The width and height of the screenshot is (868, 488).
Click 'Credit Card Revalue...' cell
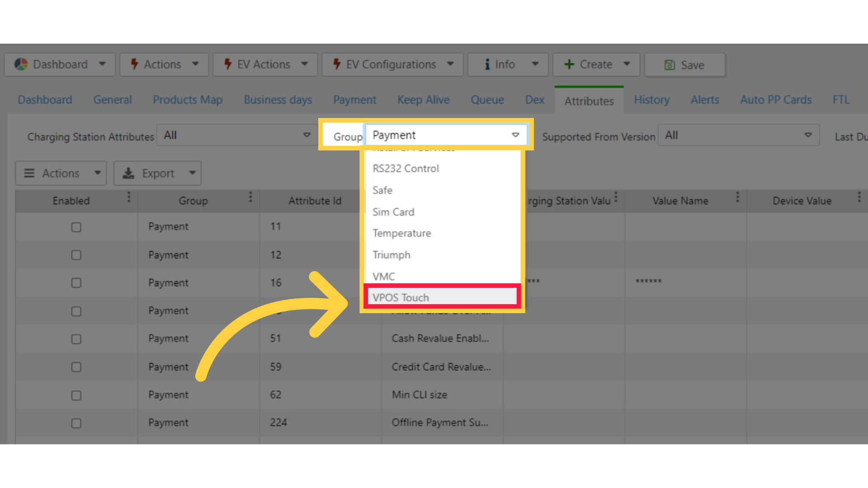[x=441, y=367]
